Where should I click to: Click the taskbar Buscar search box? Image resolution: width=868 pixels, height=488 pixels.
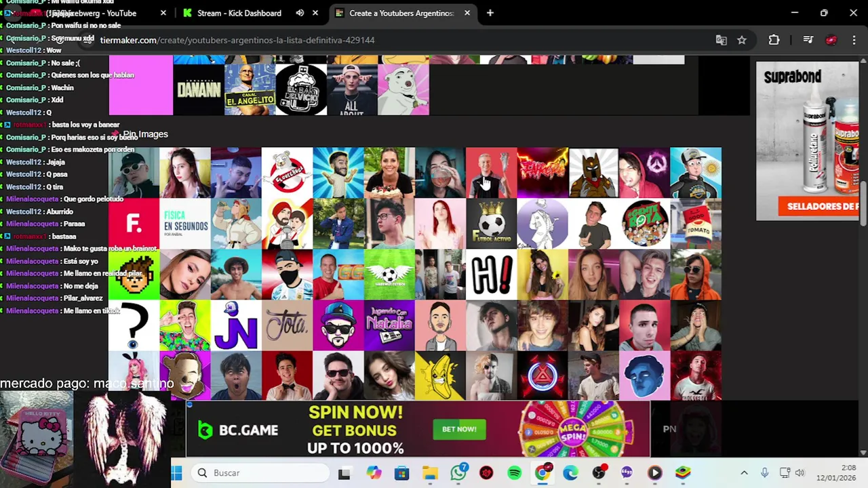tap(260, 473)
